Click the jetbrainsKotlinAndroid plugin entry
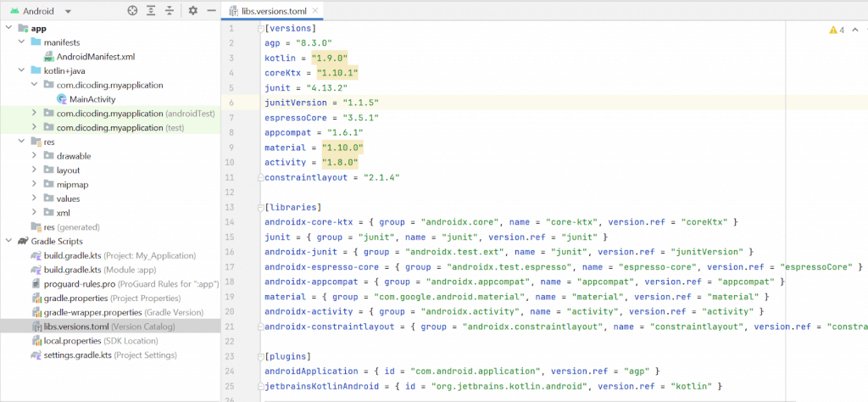 494,386
